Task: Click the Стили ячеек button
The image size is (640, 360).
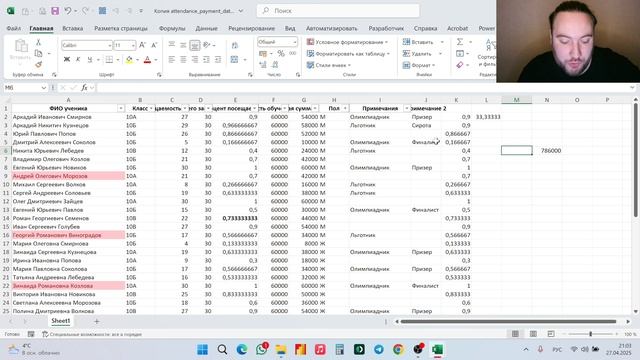Action: tap(329, 65)
